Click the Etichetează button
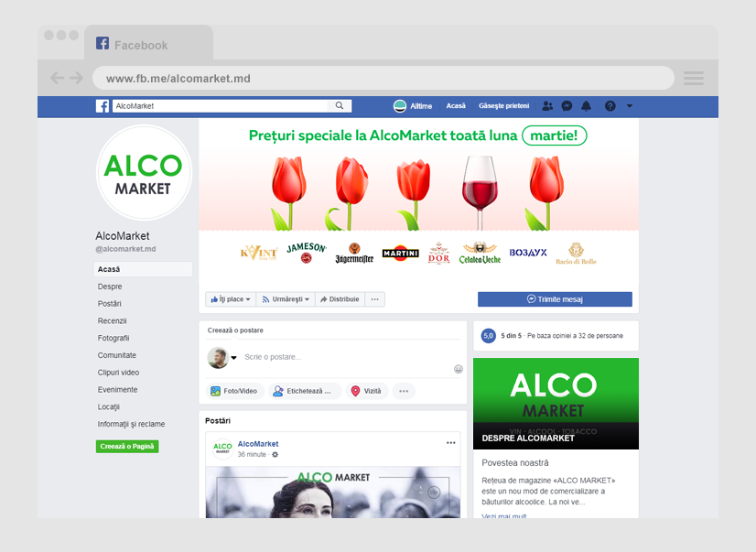 [305, 391]
